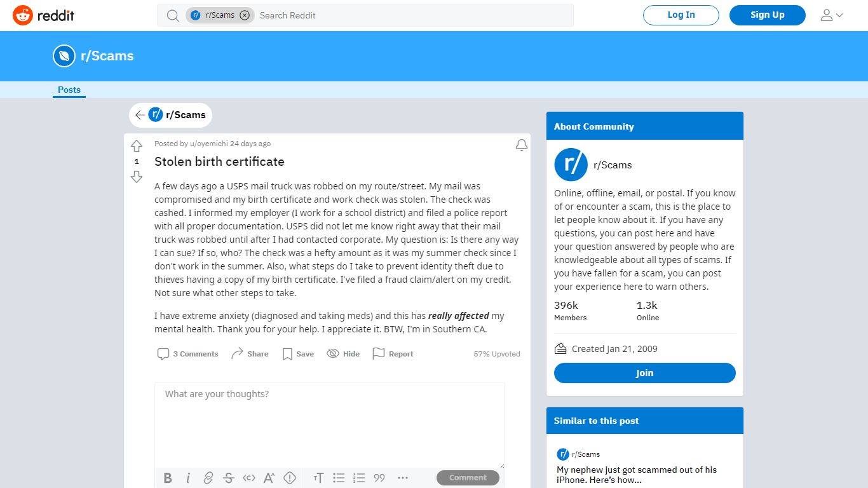Click the grey Comment submit button
This screenshot has height=488, width=868.
coord(468,478)
